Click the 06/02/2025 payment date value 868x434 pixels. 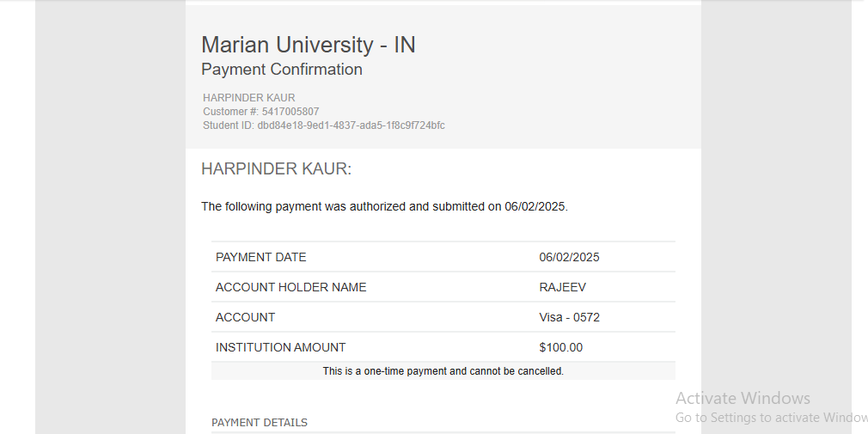569,258
